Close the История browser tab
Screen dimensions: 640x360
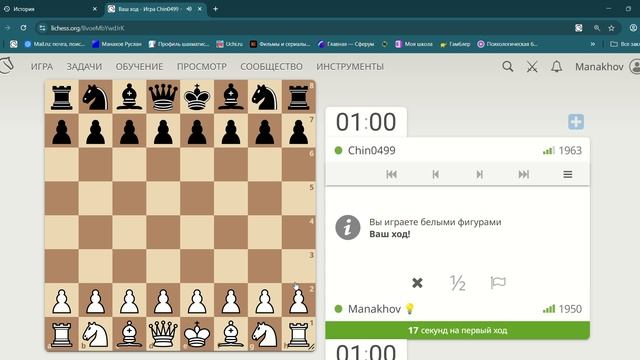pos(95,9)
